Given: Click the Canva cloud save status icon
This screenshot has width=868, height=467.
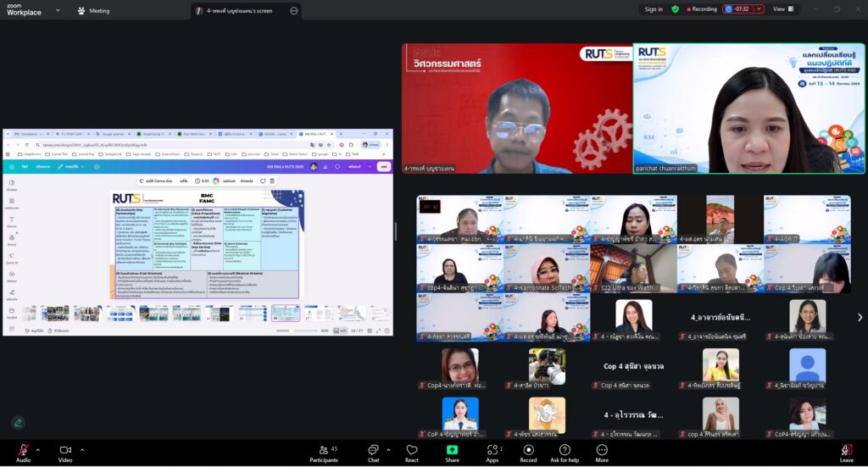Looking at the screenshot, I should point(97,167).
